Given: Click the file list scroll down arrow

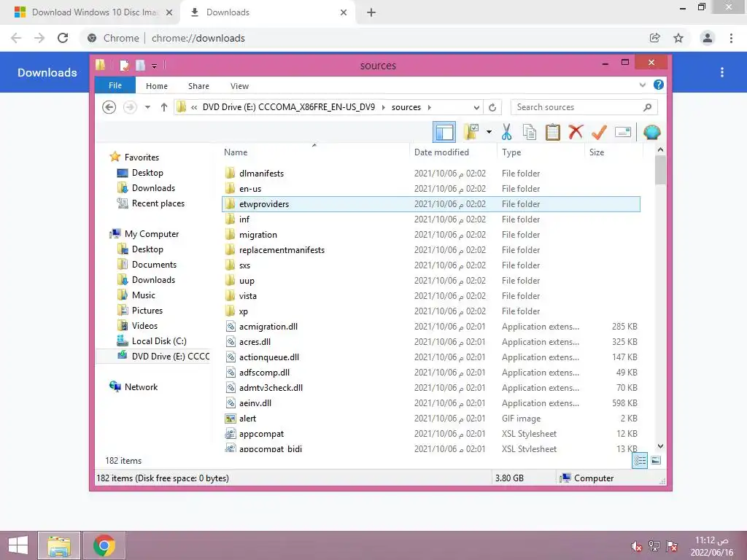Looking at the screenshot, I should coord(660,446).
